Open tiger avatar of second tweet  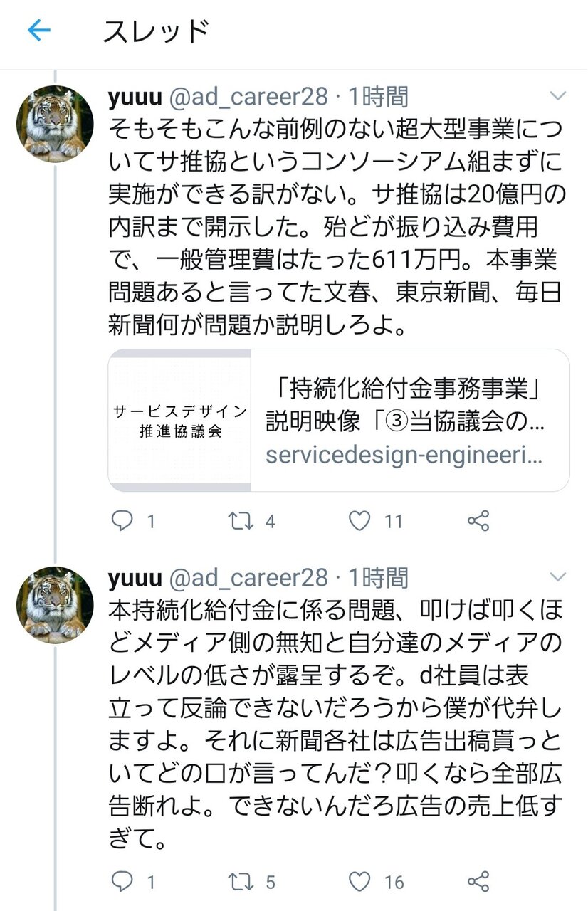point(55,605)
